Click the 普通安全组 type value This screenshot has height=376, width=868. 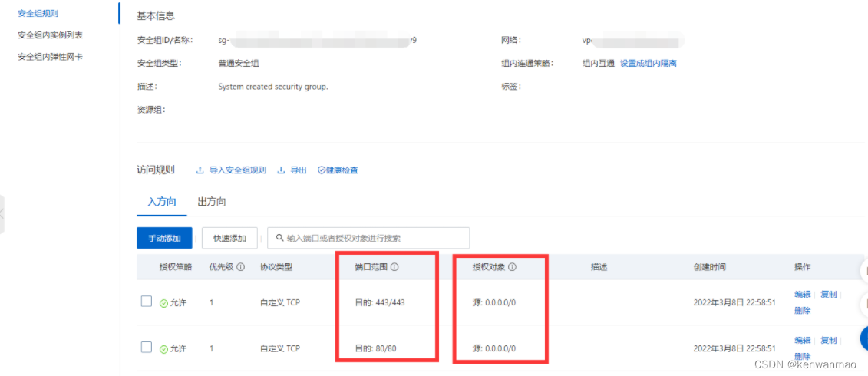pyautogui.click(x=239, y=63)
